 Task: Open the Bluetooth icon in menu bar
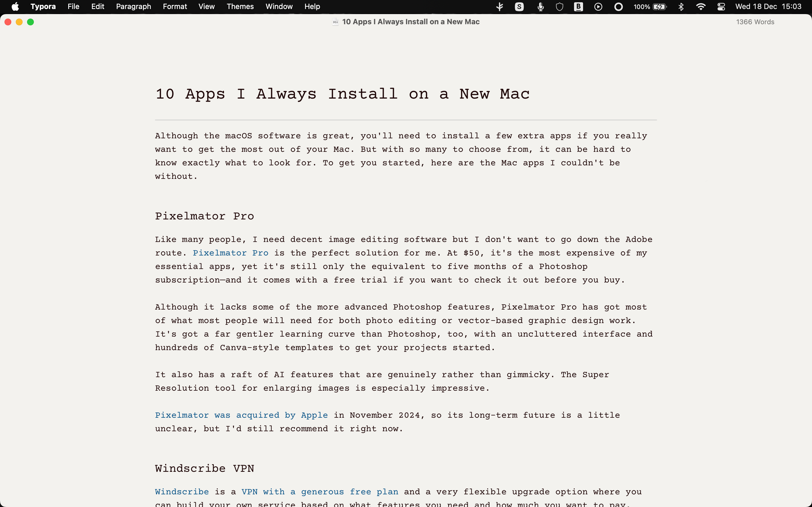tap(682, 7)
